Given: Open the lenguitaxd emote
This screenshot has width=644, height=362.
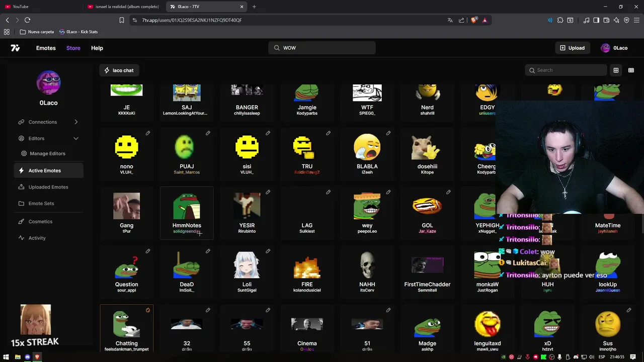Looking at the screenshot, I should coord(488,329).
